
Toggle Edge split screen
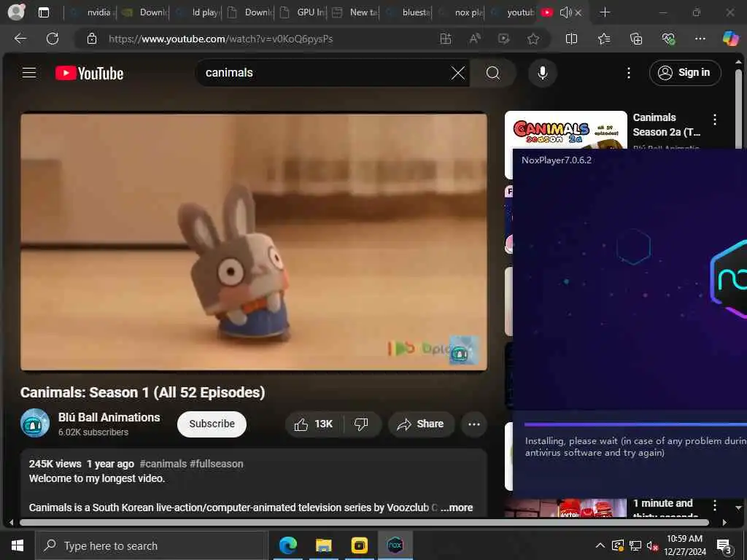point(571,39)
